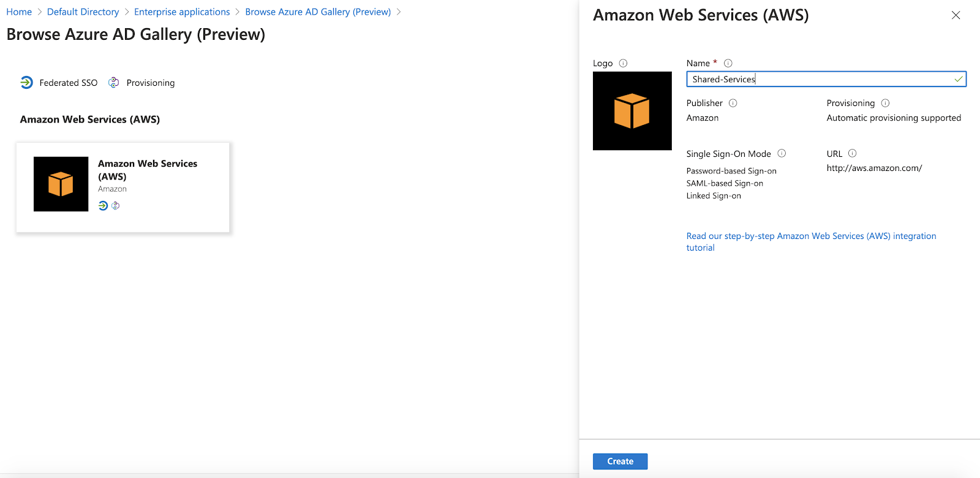
Task: Click the Provisioning icon in legend
Action: pyautogui.click(x=114, y=83)
